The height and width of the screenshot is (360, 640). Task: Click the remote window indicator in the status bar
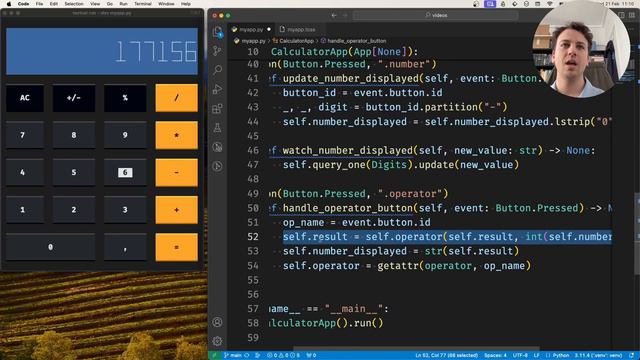214,356
